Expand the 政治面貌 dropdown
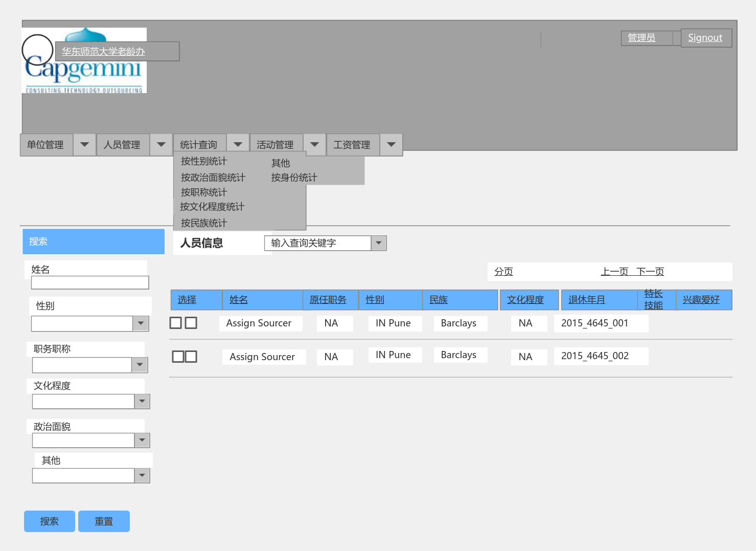This screenshot has width=756, height=551. (x=142, y=440)
